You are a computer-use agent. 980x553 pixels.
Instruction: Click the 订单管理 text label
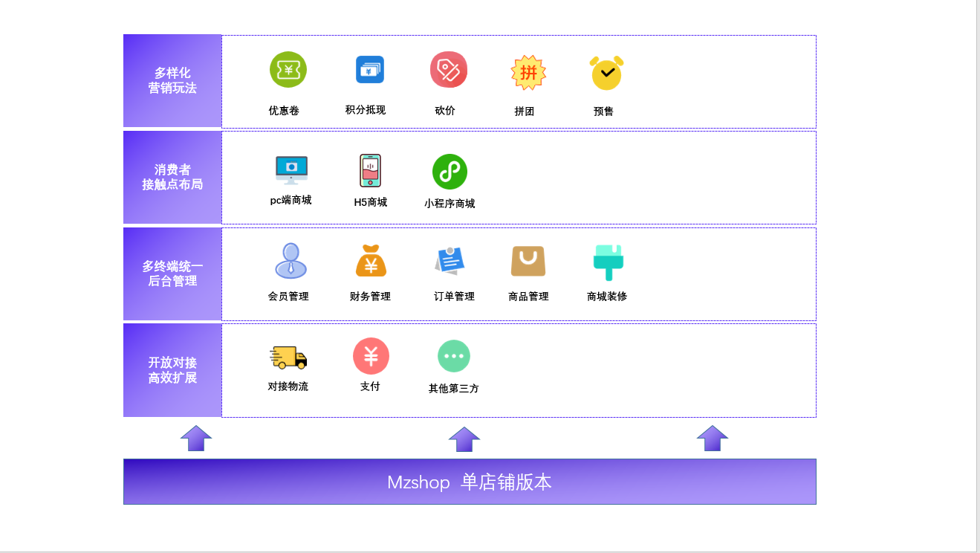tap(454, 297)
